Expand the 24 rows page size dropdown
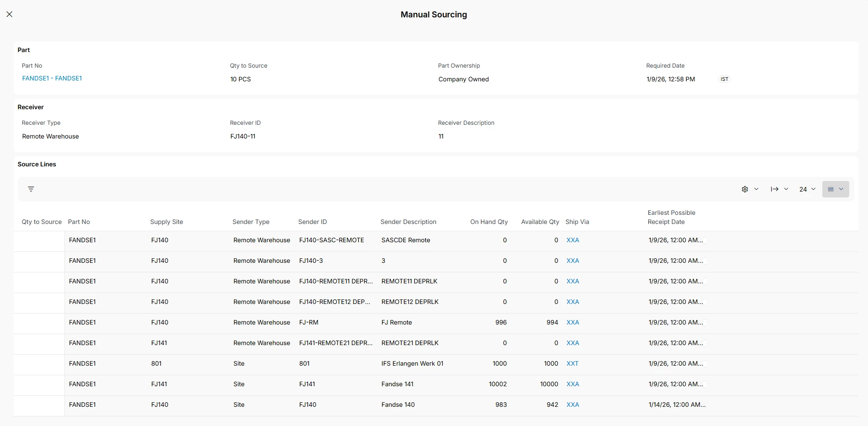The width and height of the screenshot is (868, 426). pyautogui.click(x=807, y=189)
